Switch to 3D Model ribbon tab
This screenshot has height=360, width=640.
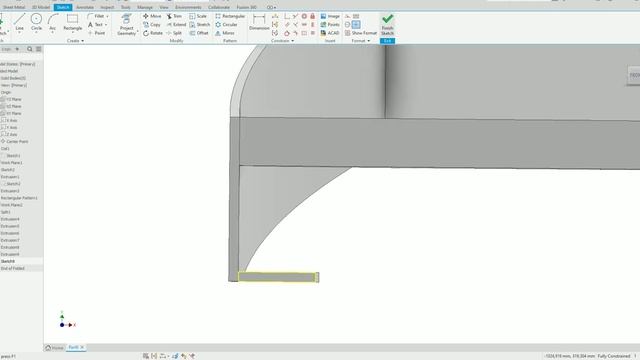point(41,7)
